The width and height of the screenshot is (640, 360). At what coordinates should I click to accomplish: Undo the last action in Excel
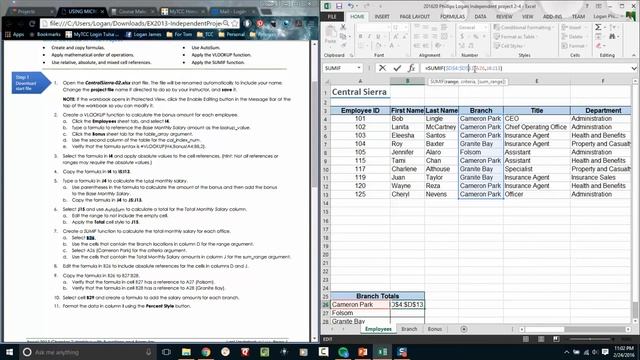pos(351,6)
